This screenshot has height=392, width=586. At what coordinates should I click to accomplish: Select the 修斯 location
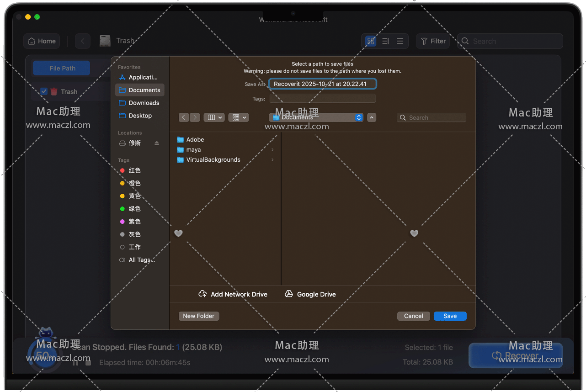pyautogui.click(x=135, y=143)
